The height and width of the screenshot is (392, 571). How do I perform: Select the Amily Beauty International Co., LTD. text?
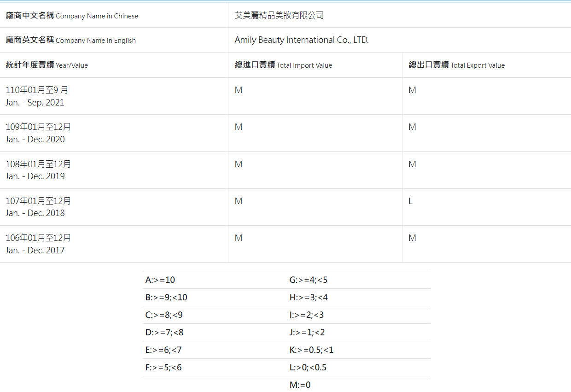tap(302, 40)
